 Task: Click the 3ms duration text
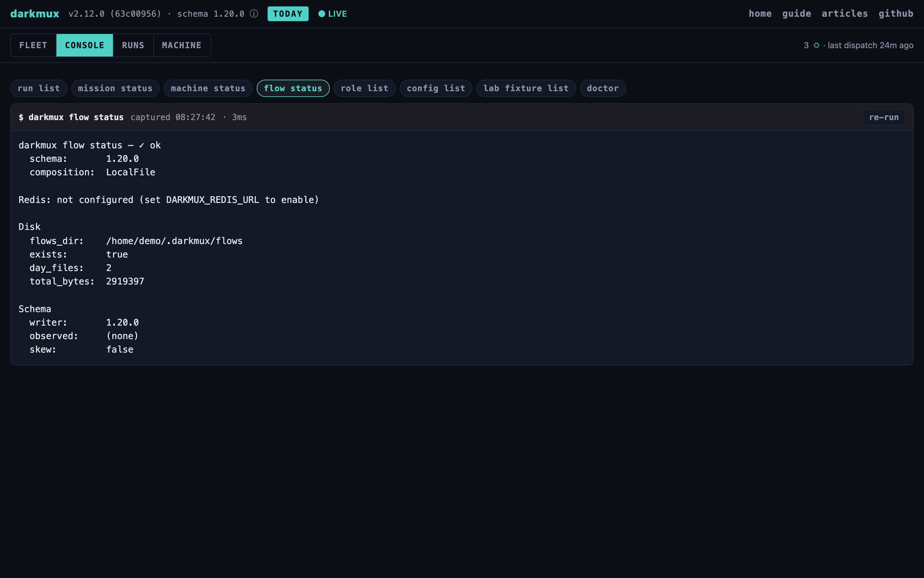(x=239, y=117)
